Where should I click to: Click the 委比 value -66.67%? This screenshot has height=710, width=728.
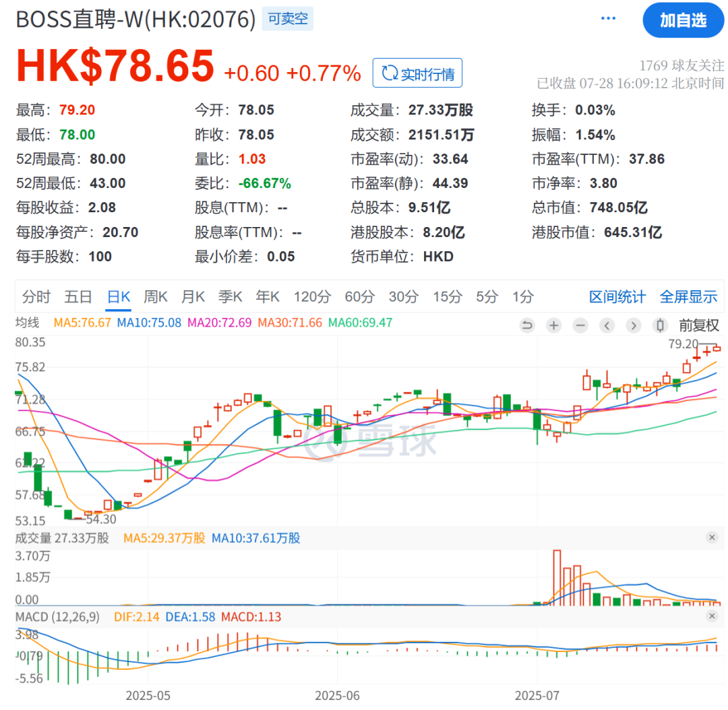[x=265, y=183]
